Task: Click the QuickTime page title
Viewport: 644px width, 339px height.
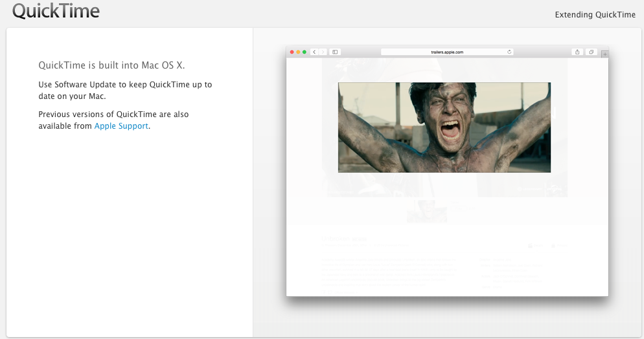Action: coord(56,10)
